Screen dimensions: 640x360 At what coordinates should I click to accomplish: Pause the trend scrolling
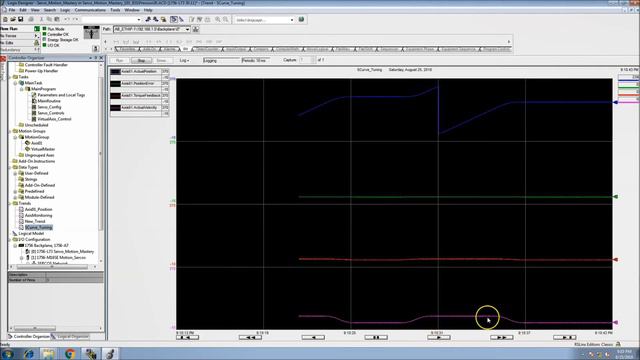pyautogui.click(x=376, y=338)
